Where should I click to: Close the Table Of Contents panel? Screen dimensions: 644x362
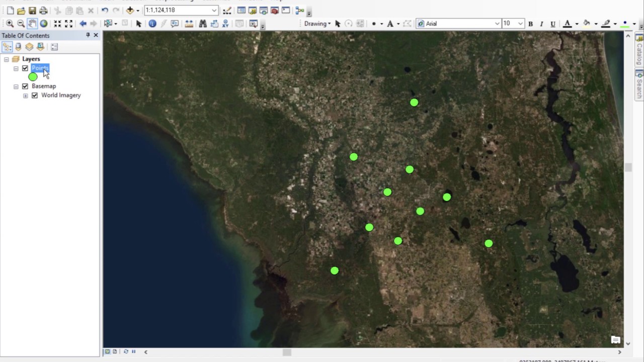pos(96,35)
